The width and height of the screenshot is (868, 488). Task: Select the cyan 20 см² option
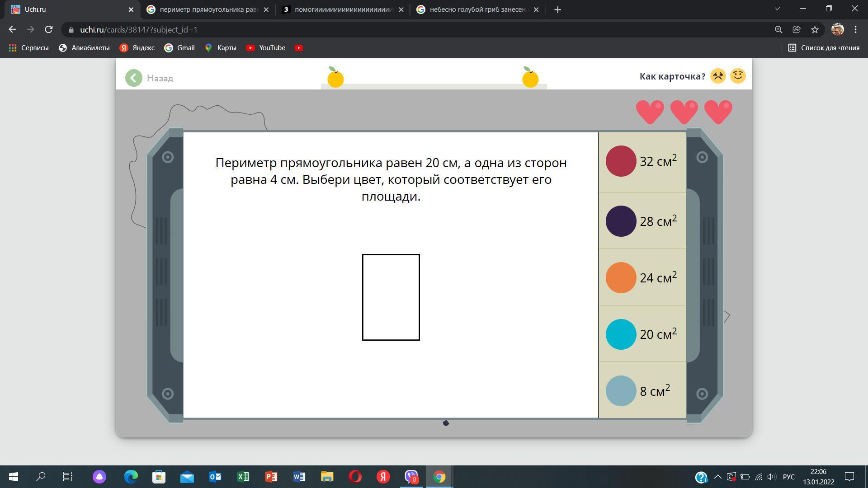coord(621,334)
